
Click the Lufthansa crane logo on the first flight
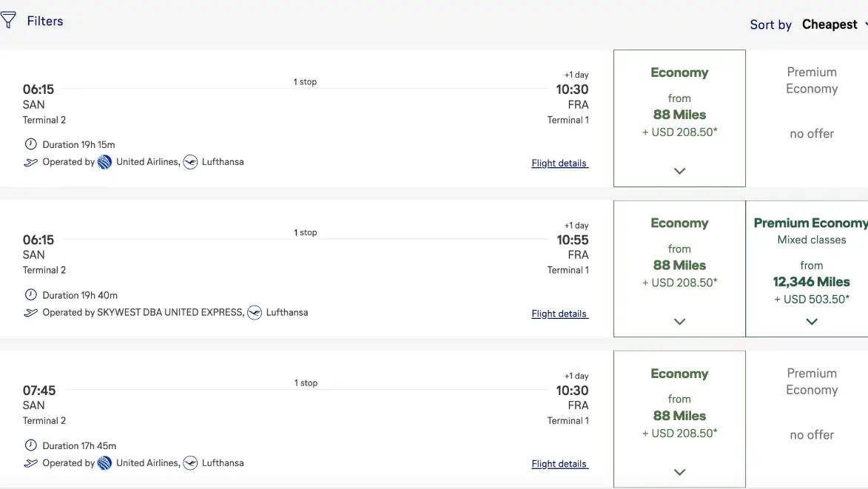[190, 162]
